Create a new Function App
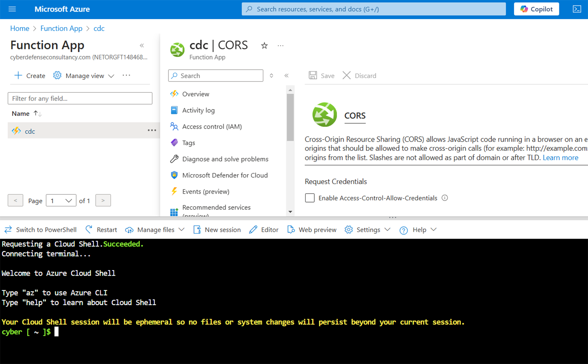 pos(30,75)
